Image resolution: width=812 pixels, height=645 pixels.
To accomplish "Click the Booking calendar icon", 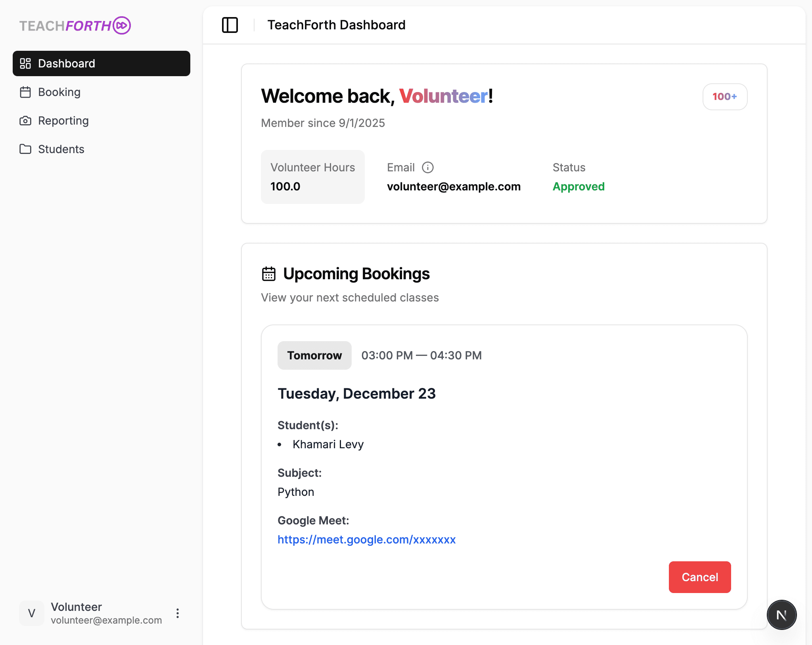I will (26, 92).
